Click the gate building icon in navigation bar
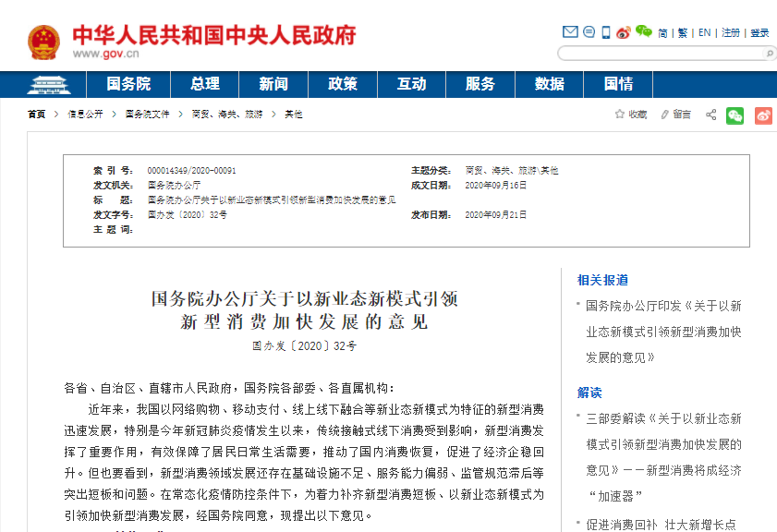 click(x=49, y=85)
